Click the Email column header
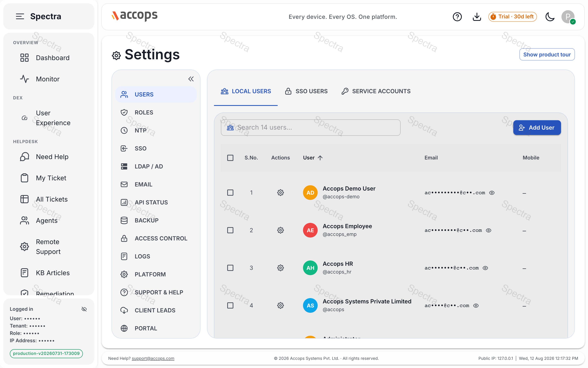 coord(431,158)
